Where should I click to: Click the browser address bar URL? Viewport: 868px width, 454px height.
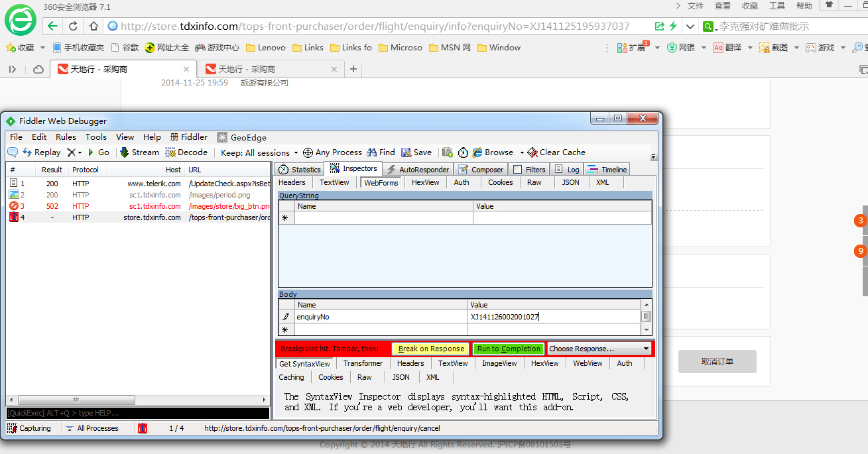tap(375, 27)
